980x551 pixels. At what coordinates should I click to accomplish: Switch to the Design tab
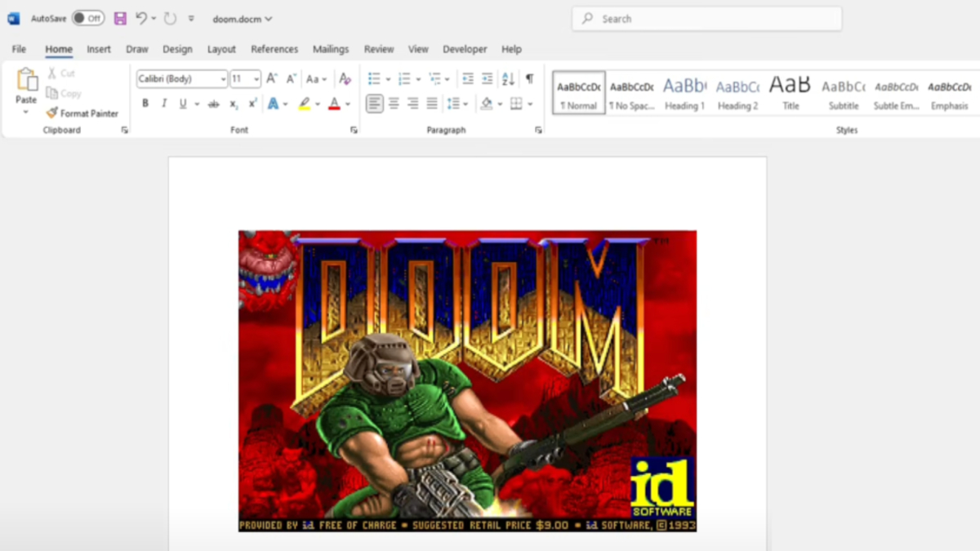177,49
